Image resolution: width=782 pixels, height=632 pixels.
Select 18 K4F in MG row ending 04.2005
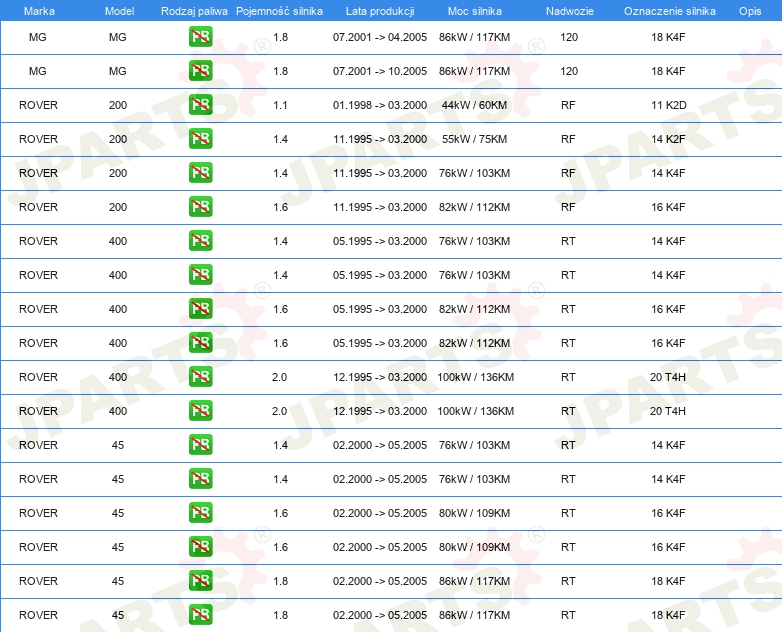(668, 37)
